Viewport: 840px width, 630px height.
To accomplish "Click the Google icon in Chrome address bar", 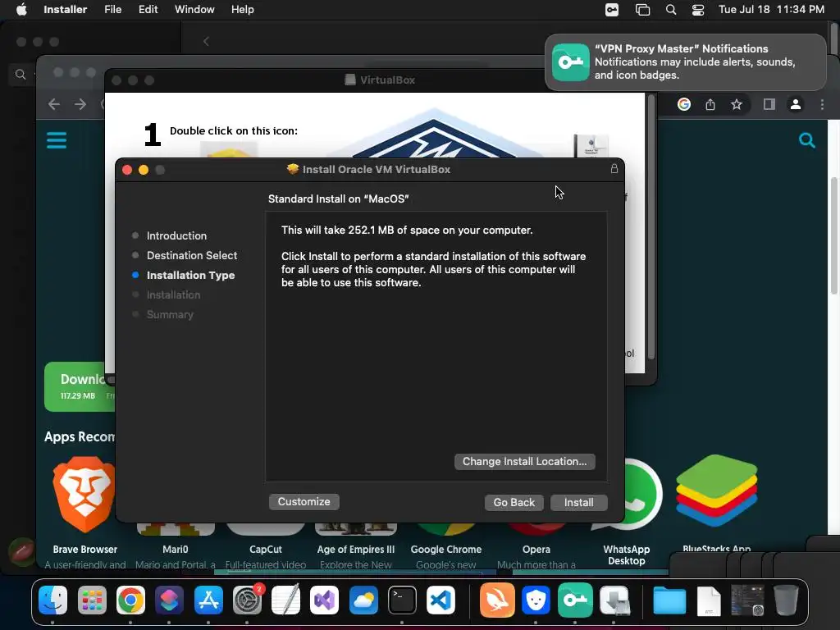I will tap(684, 104).
